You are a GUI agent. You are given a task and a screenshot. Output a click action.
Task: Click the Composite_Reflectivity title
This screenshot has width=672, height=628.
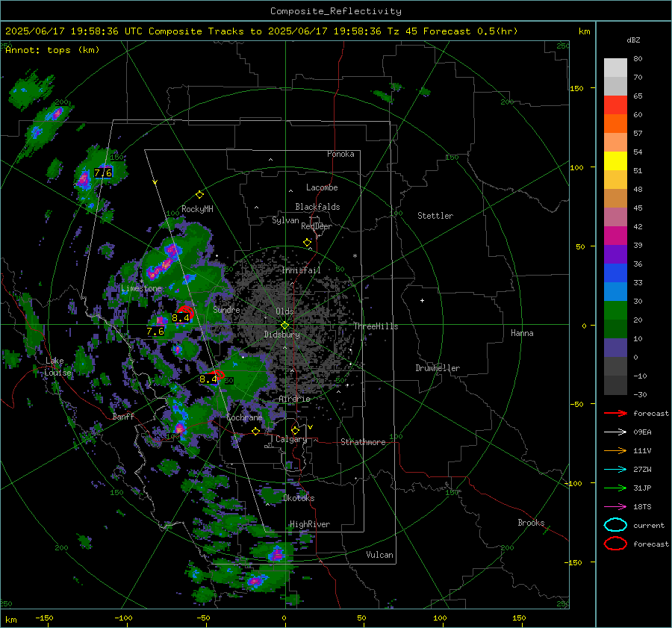pos(335,11)
